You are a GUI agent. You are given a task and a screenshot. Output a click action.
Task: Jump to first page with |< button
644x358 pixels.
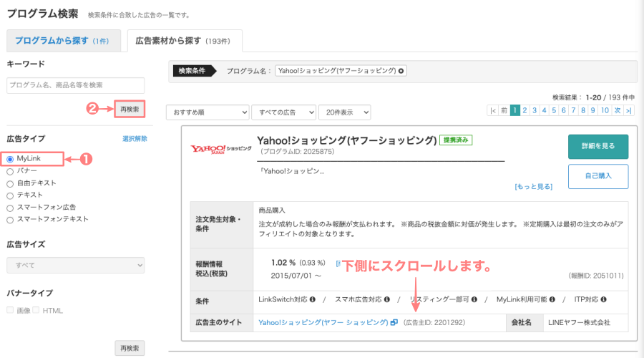click(493, 110)
